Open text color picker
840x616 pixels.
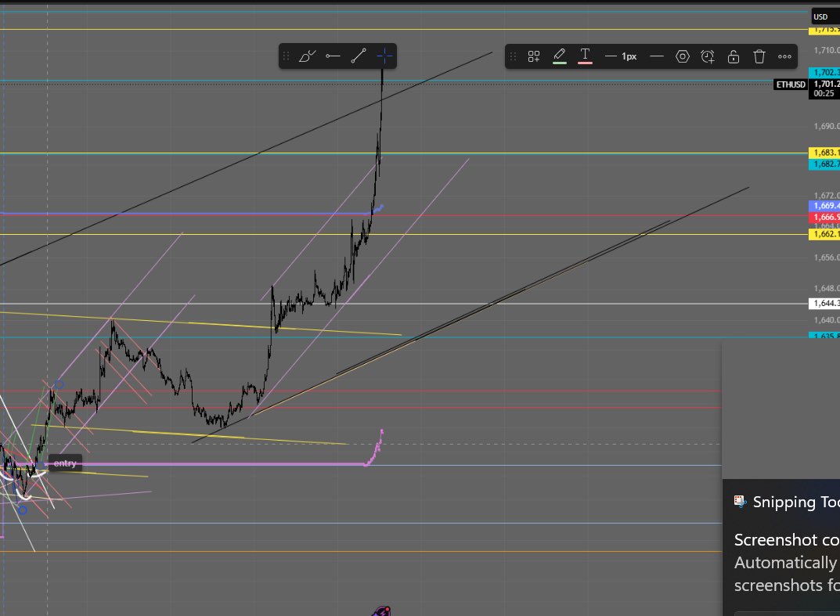[585, 56]
